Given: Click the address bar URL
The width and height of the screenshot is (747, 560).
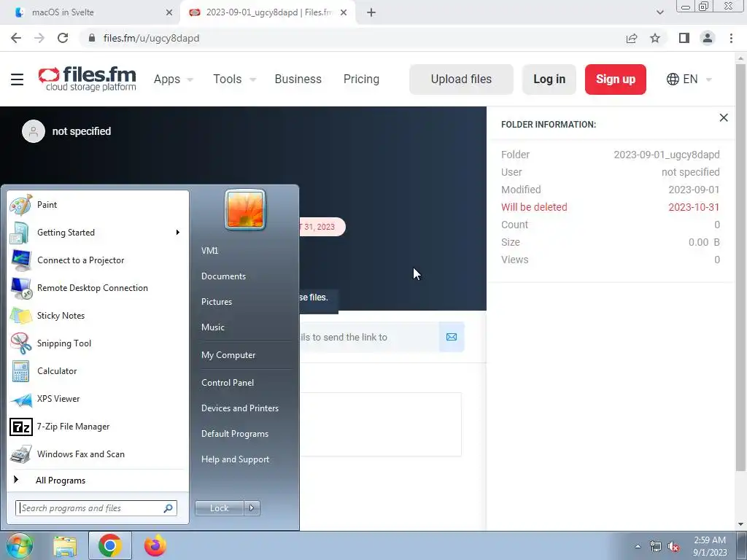Looking at the screenshot, I should pyautogui.click(x=151, y=38).
